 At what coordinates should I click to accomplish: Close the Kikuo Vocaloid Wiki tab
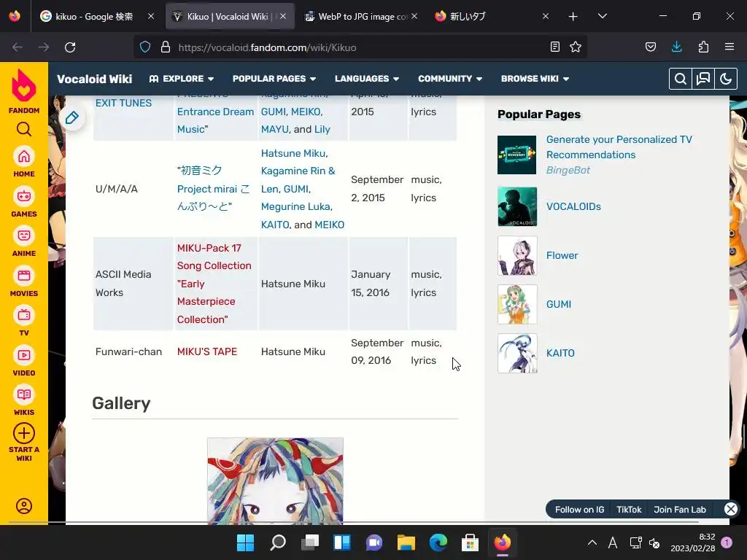(x=283, y=16)
